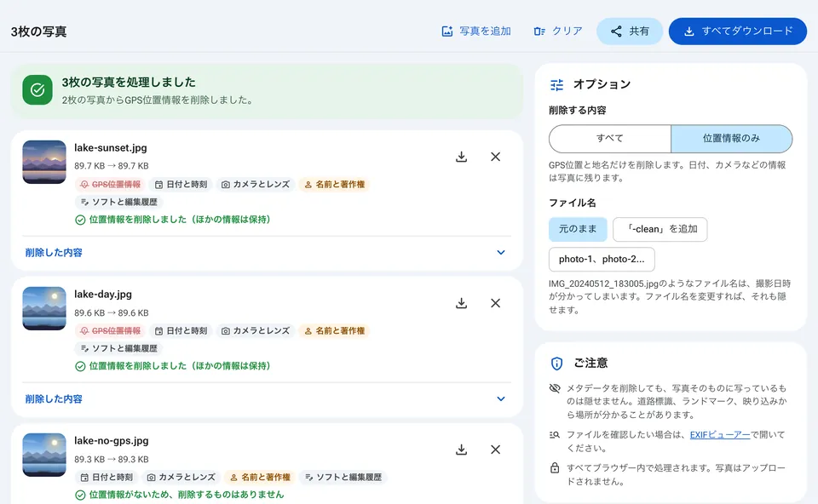This screenshot has height=504, width=818.
Task: Download lake-day.jpg via its download icon
Action: pyautogui.click(x=461, y=303)
